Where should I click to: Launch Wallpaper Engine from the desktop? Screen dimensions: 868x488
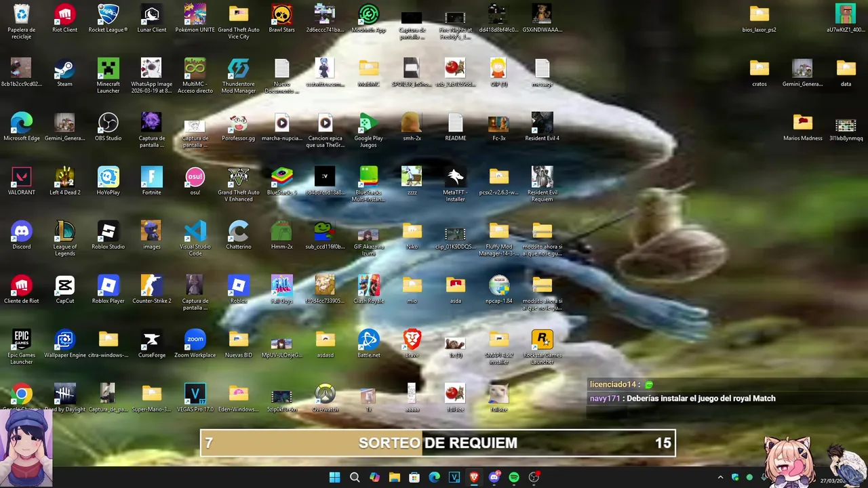tap(65, 344)
